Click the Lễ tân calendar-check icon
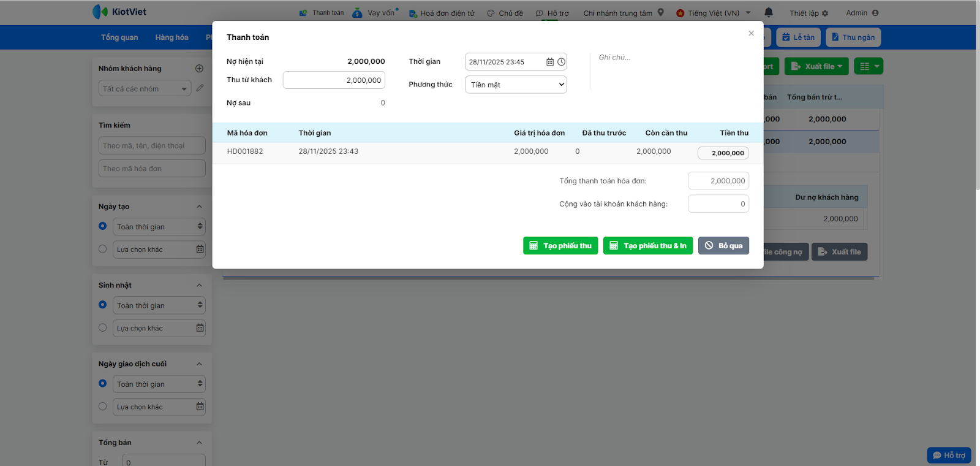Viewport: 980px width, 466px height. click(786, 37)
